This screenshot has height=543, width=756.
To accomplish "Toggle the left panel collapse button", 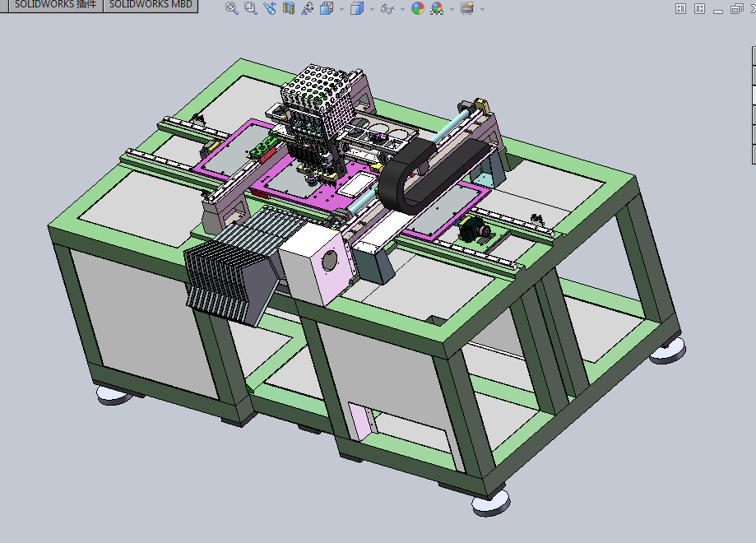I will 681,9.
